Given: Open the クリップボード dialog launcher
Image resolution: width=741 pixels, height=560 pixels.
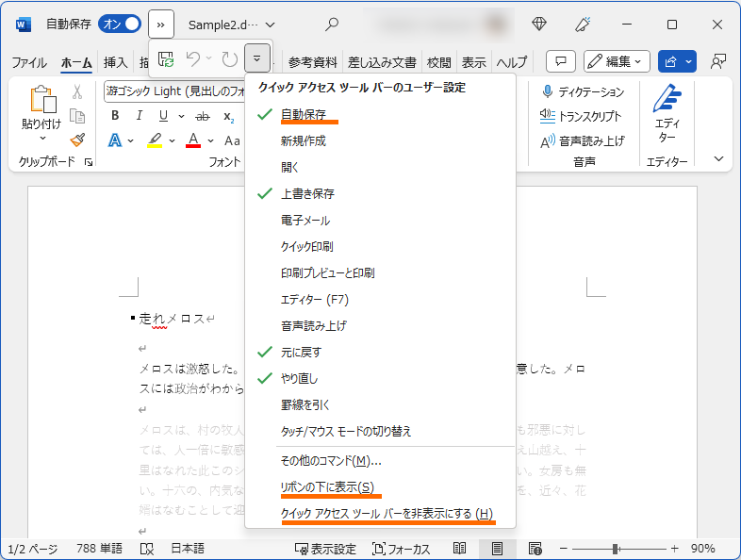Looking at the screenshot, I should pyautogui.click(x=88, y=162).
